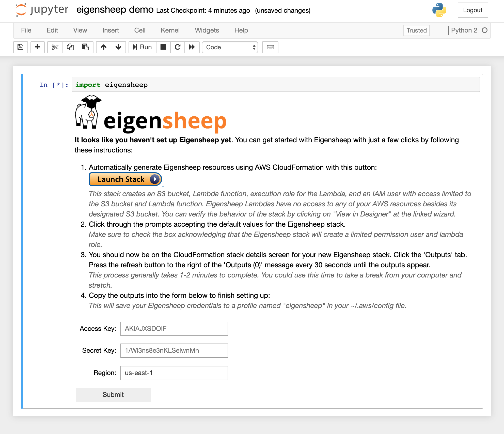The width and height of the screenshot is (504, 434).
Task: Select the Access Key input field
Action: pos(174,329)
